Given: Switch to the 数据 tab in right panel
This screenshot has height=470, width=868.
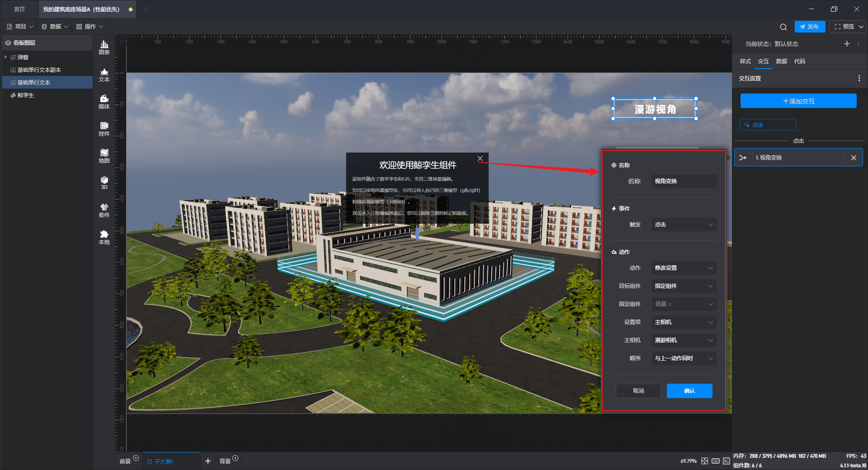Looking at the screenshot, I should pyautogui.click(x=782, y=61).
